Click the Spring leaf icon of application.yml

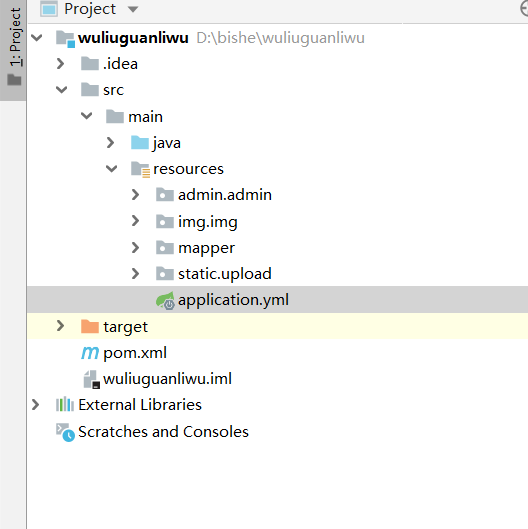point(165,300)
